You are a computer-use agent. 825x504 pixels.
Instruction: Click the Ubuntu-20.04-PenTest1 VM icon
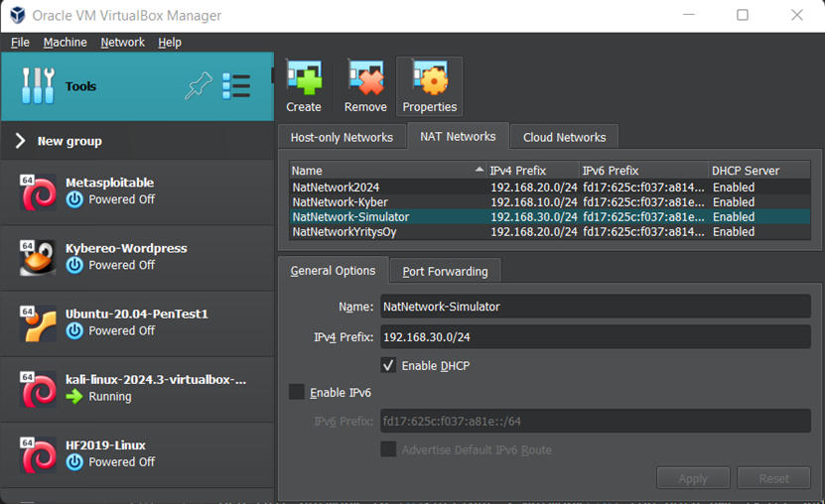[x=38, y=323]
